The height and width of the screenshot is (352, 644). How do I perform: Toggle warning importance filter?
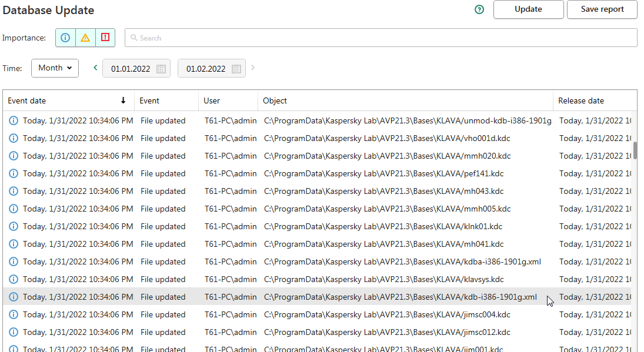85,38
